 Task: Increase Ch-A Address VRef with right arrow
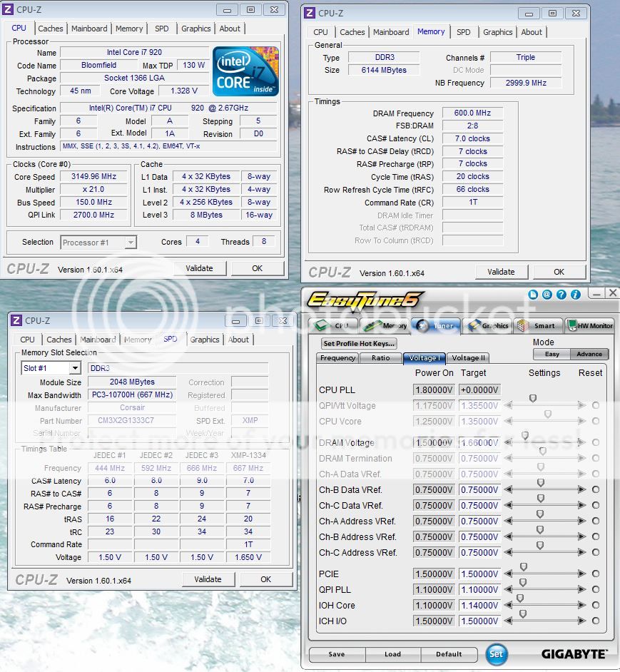coord(581,521)
